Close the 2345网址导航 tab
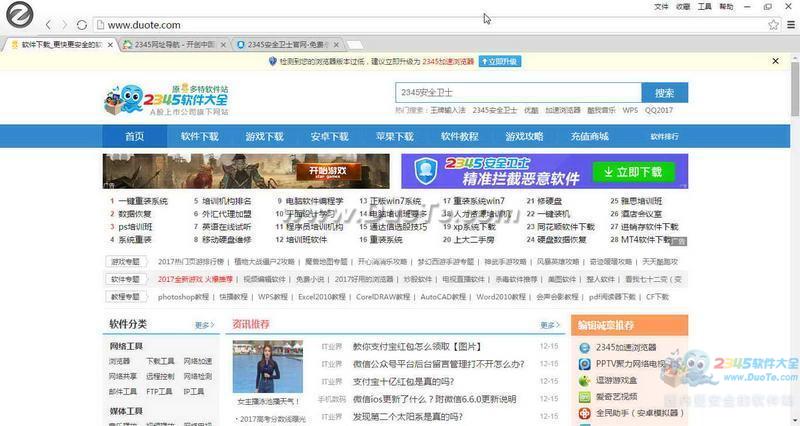This screenshot has height=426, width=800. coord(223,45)
